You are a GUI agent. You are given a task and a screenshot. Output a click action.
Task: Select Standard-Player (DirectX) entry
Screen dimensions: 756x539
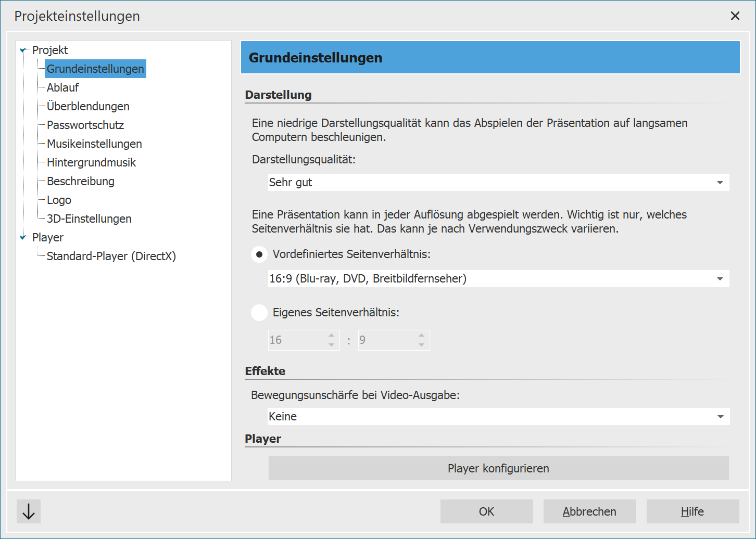coord(111,256)
